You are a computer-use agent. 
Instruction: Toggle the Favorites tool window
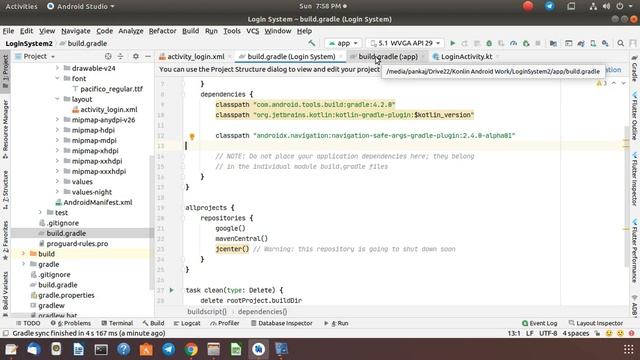point(5,240)
